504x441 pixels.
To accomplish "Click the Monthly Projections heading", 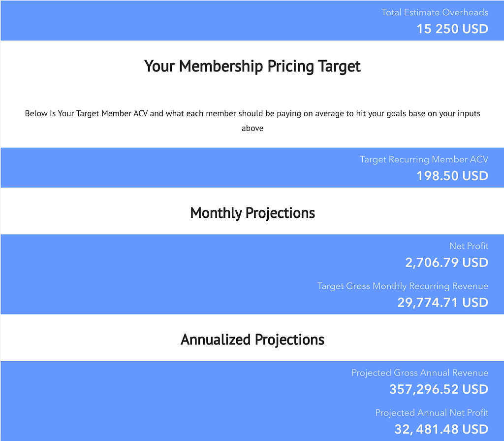I will click(x=252, y=213).
